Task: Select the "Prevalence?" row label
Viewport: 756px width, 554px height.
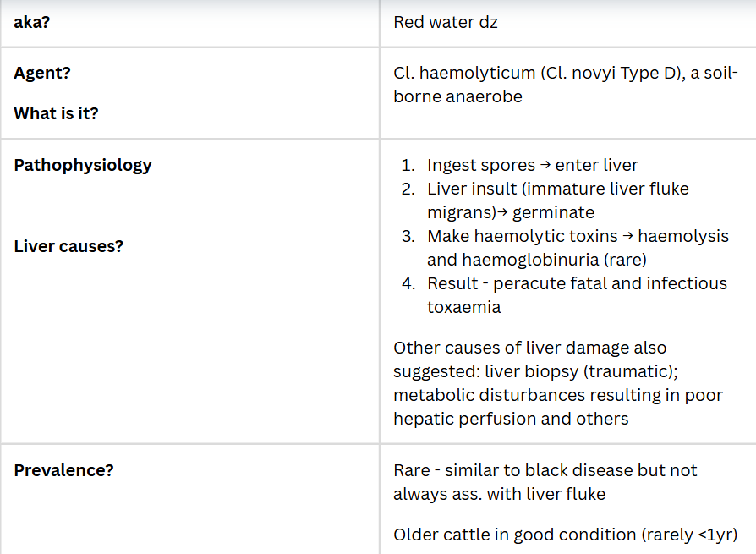Action: [63, 470]
